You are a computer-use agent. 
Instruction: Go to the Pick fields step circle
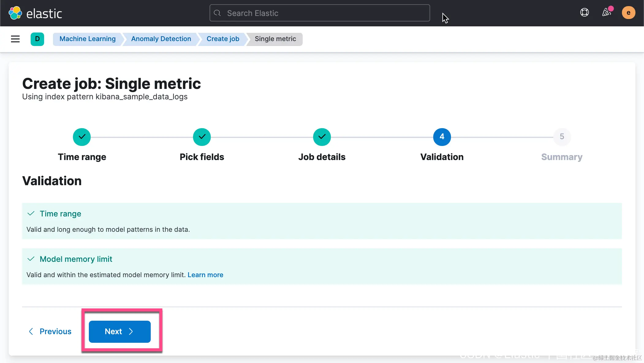tap(202, 137)
